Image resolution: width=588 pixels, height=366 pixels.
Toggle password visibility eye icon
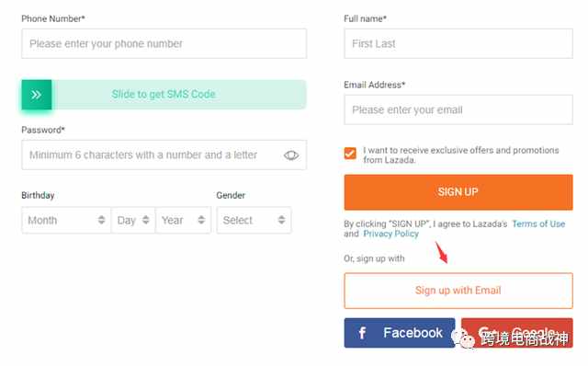coord(291,155)
